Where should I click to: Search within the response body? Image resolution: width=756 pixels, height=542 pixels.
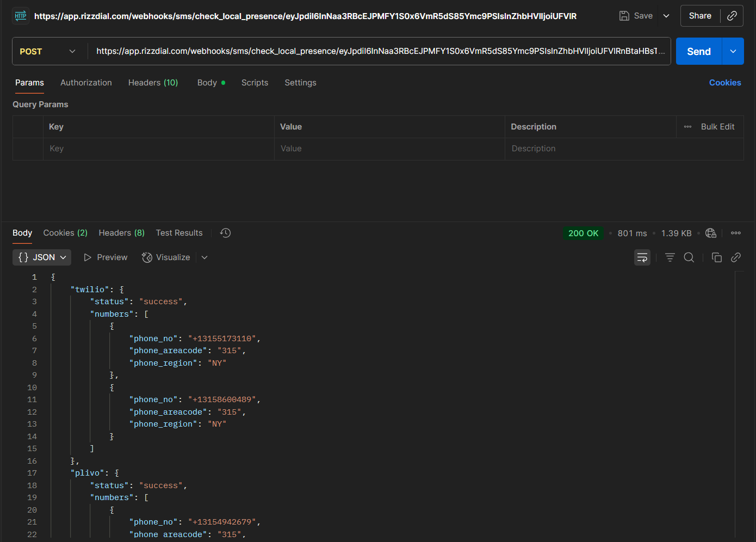pyautogui.click(x=689, y=257)
